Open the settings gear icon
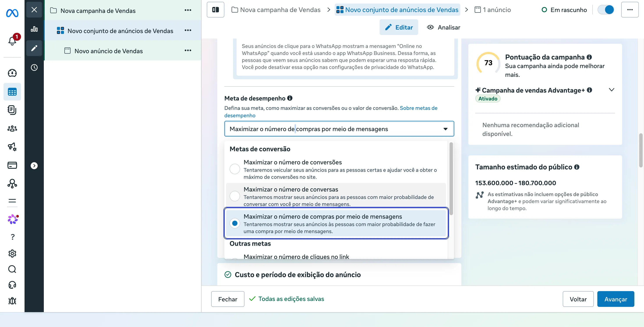644x327 pixels. [12, 253]
